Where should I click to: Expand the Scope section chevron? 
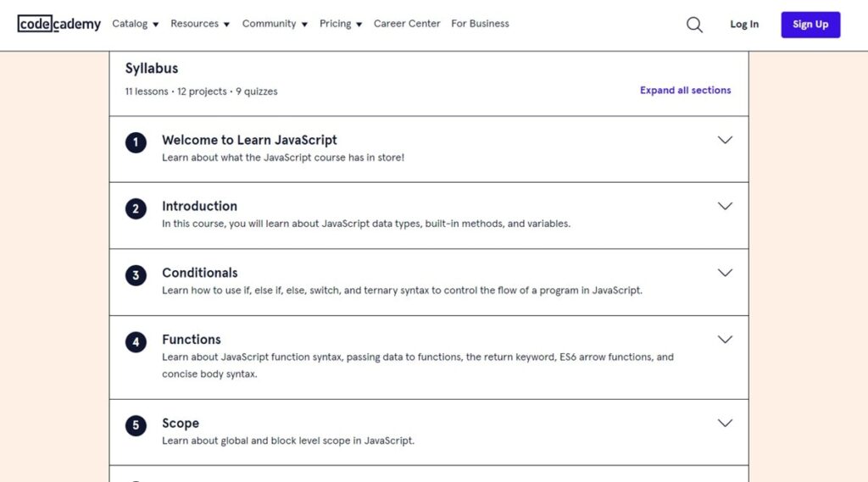point(725,424)
